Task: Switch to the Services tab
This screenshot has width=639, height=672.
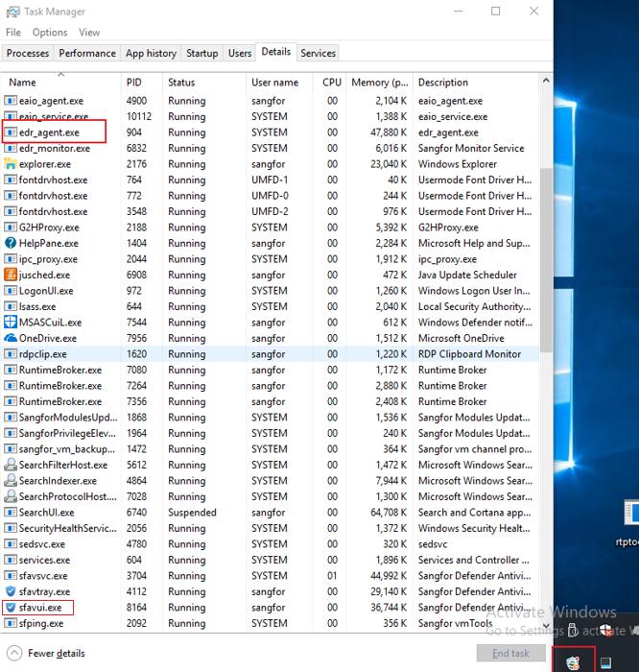Action: [318, 54]
